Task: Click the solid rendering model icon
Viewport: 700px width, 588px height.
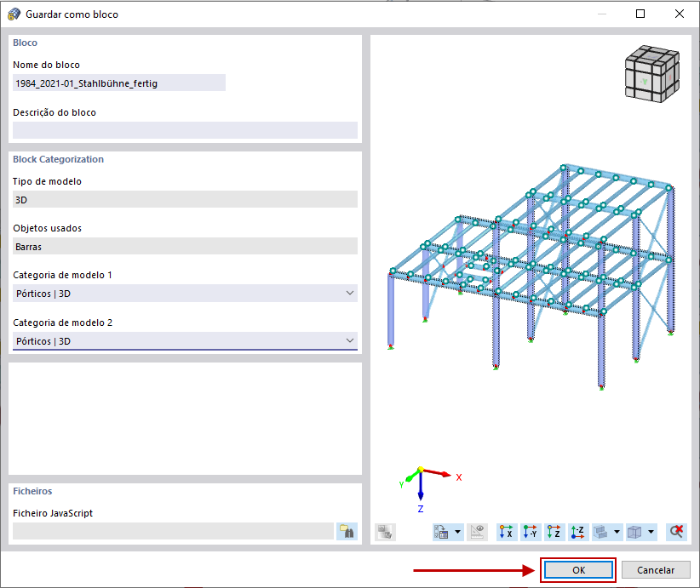Action: tap(601, 532)
